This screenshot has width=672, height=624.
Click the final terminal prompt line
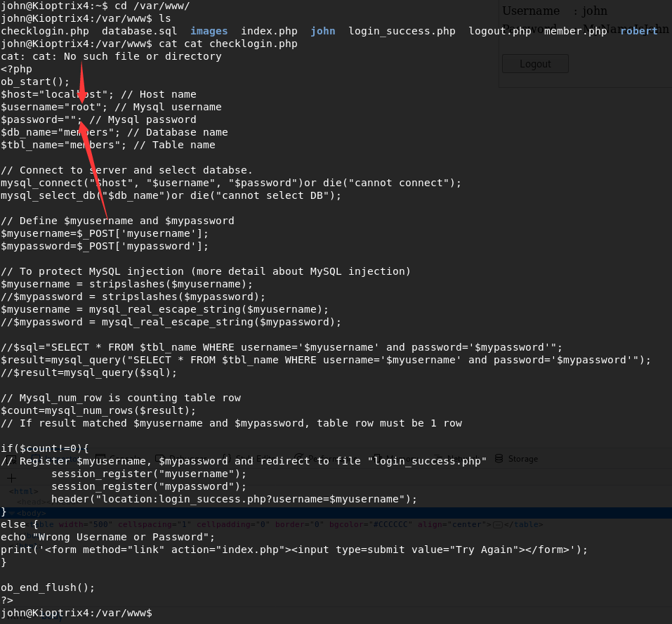coord(76,613)
